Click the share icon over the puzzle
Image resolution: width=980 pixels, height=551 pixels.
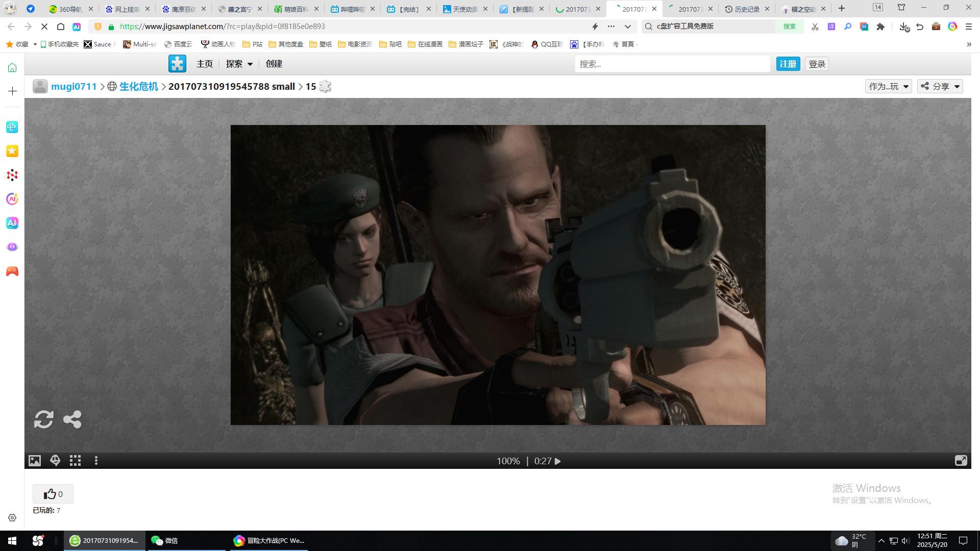(72, 419)
